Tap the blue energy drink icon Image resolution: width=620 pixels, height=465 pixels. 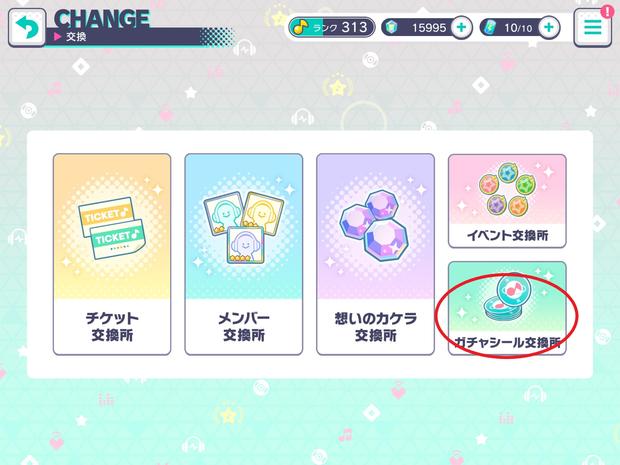(489, 28)
